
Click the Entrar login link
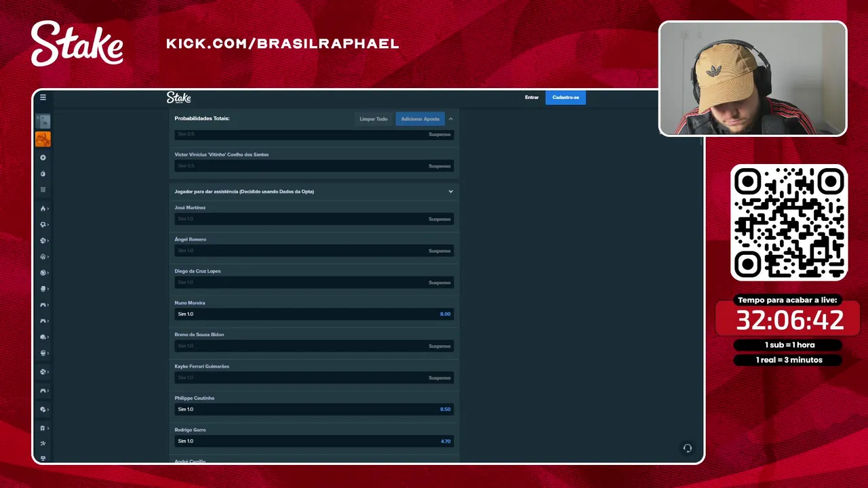pos(532,98)
